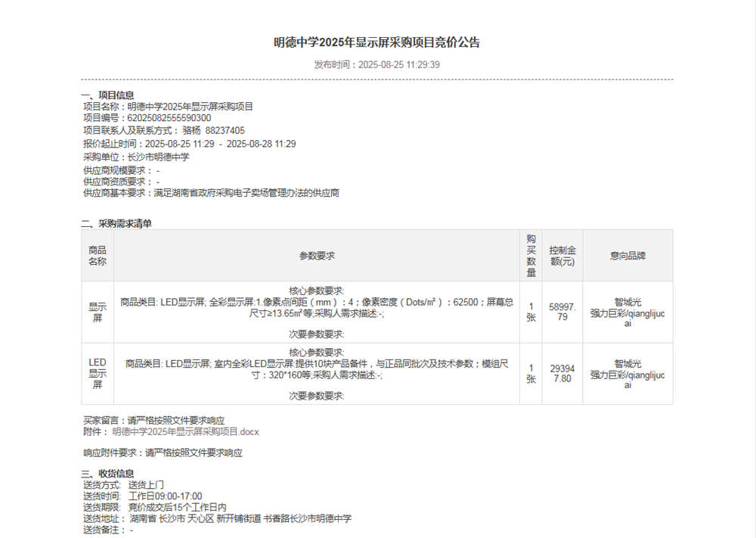
Task: Click the LED显示屏 product name cell
Action: point(98,374)
